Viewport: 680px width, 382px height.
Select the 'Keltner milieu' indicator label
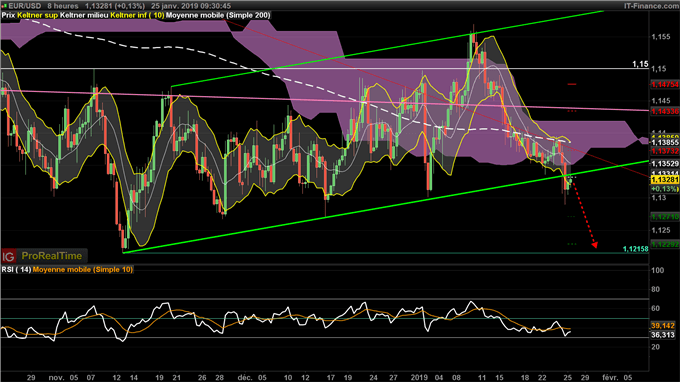click(84, 15)
